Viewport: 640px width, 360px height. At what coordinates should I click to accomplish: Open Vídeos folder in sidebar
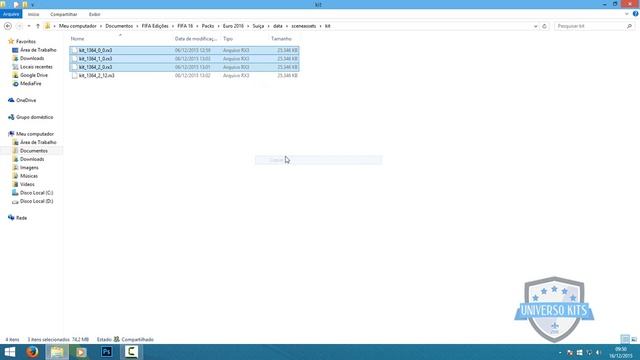point(27,184)
